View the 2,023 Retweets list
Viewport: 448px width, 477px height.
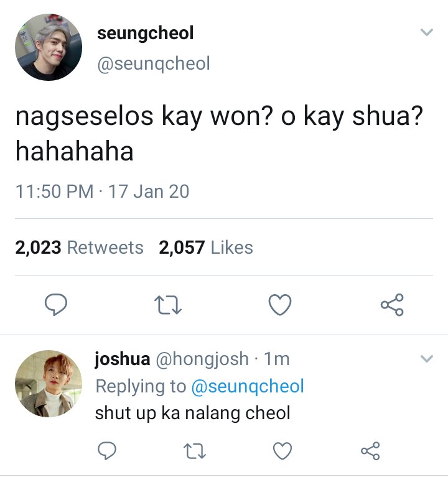79,248
